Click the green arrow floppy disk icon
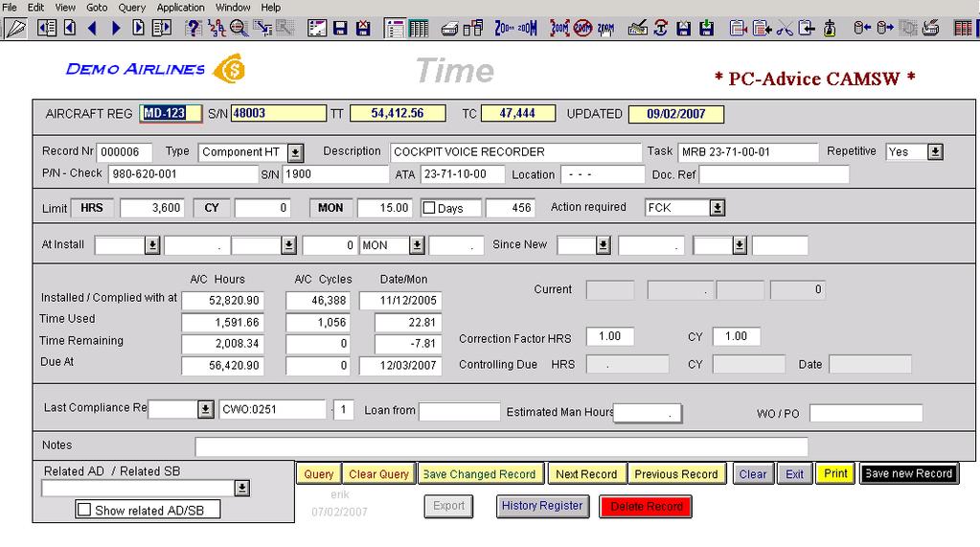Screen dimensions: 980x547 click(x=706, y=28)
